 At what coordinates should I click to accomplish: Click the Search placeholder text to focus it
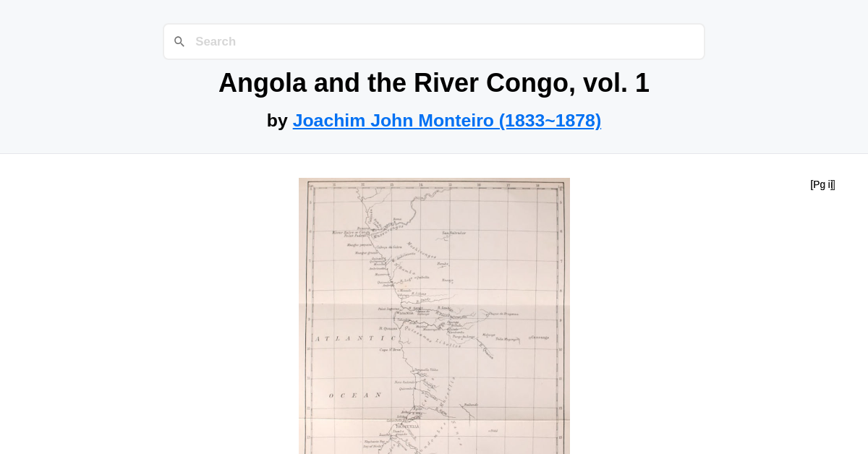tap(216, 41)
